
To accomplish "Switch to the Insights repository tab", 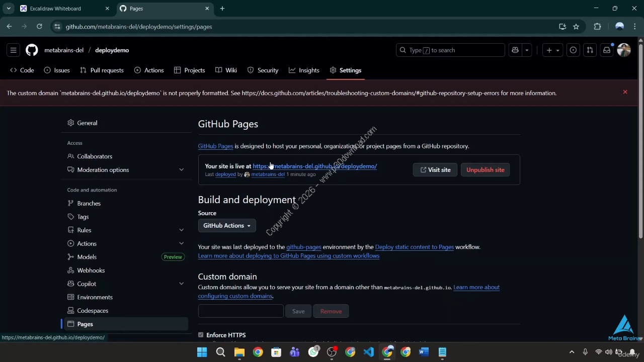I will pyautogui.click(x=304, y=70).
